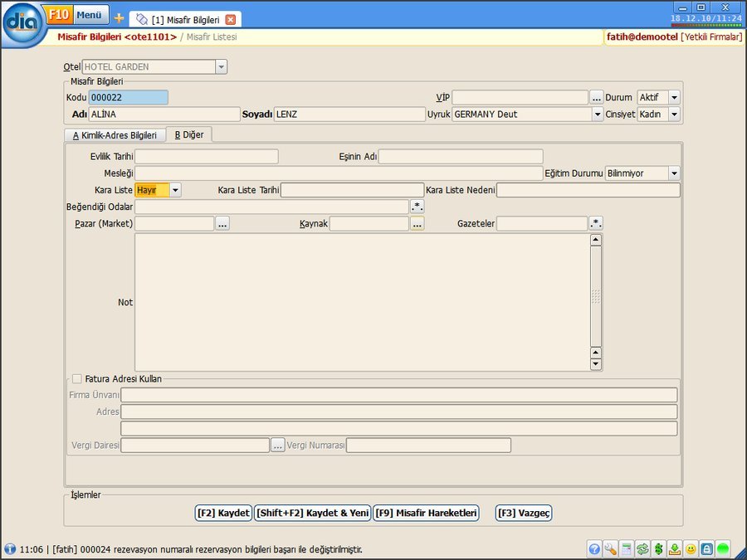Open the Kara Liste Hayır dropdown
The image size is (747, 560).
point(175,190)
